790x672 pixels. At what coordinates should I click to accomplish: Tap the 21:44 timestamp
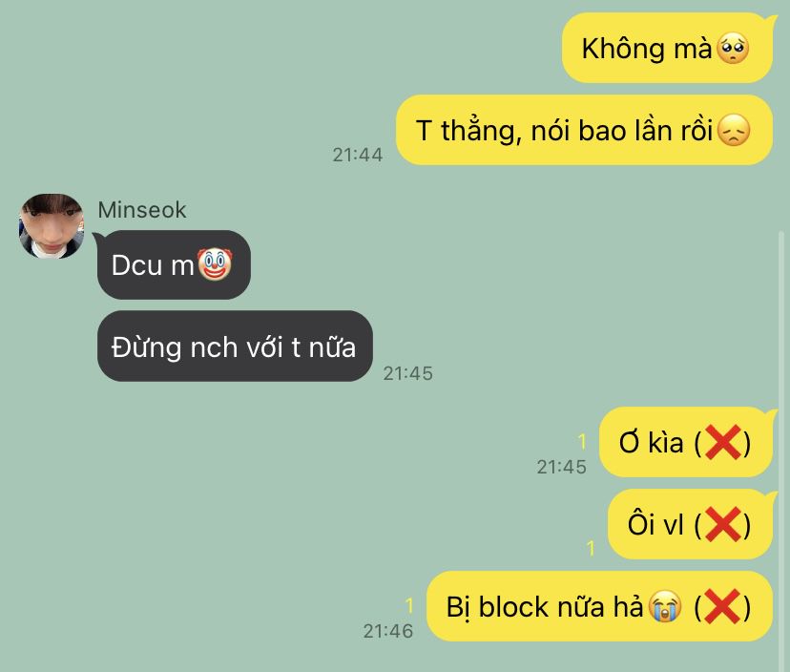tap(358, 155)
